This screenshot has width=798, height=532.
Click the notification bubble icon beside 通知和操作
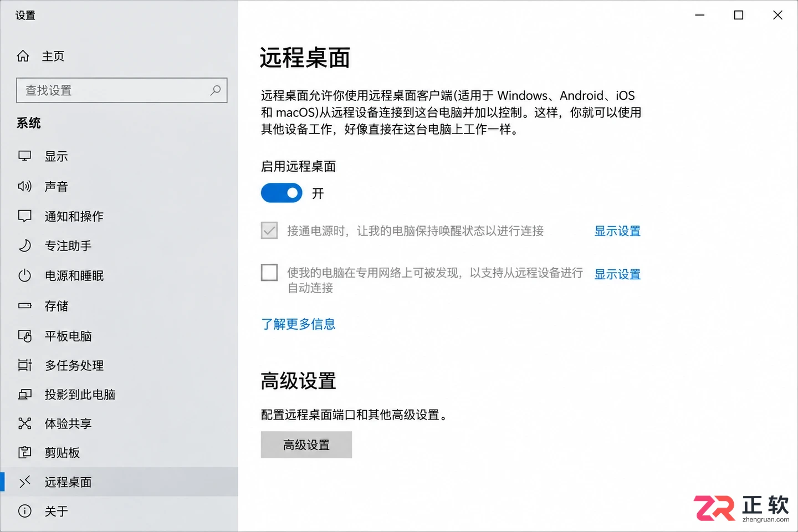(25, 216)
